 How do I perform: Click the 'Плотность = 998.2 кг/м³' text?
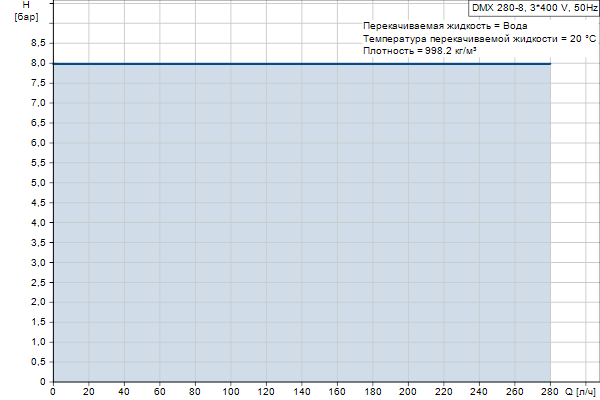[420, 51]
